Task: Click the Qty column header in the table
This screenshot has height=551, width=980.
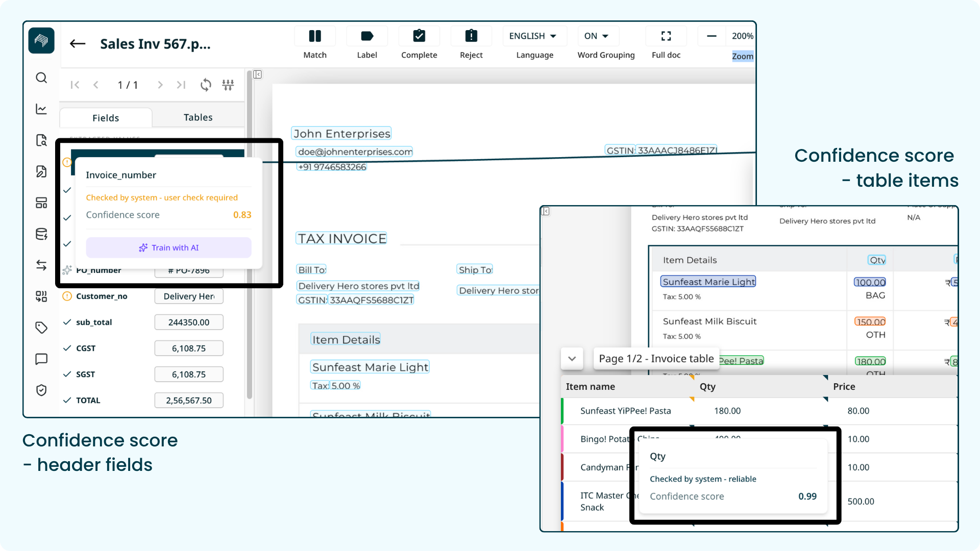Action: pos(707,387)
